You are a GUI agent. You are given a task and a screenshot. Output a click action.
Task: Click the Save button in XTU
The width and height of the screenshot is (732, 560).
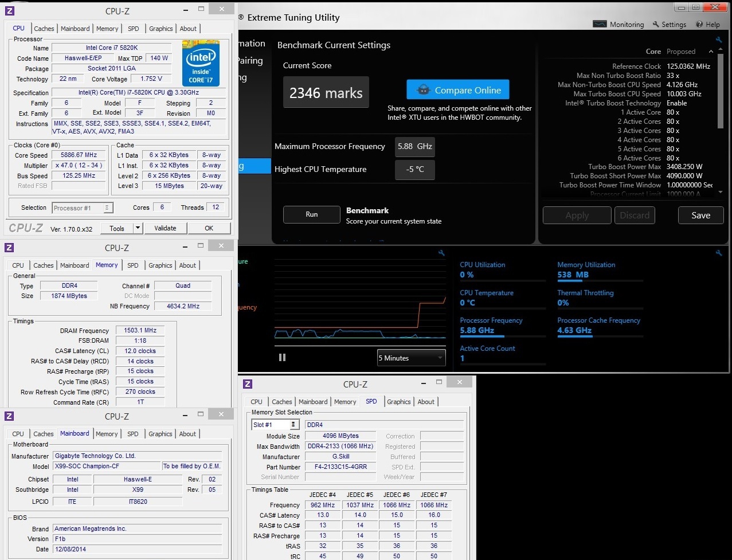700,216
